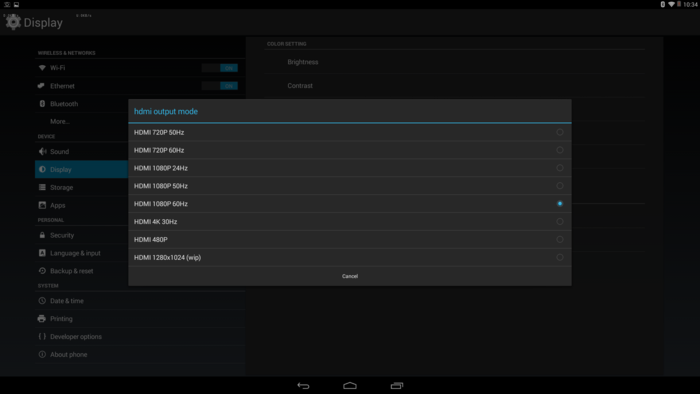This screenshot has width=700, height=394.
Task: Click the Security lock icon
Action: 42,235
